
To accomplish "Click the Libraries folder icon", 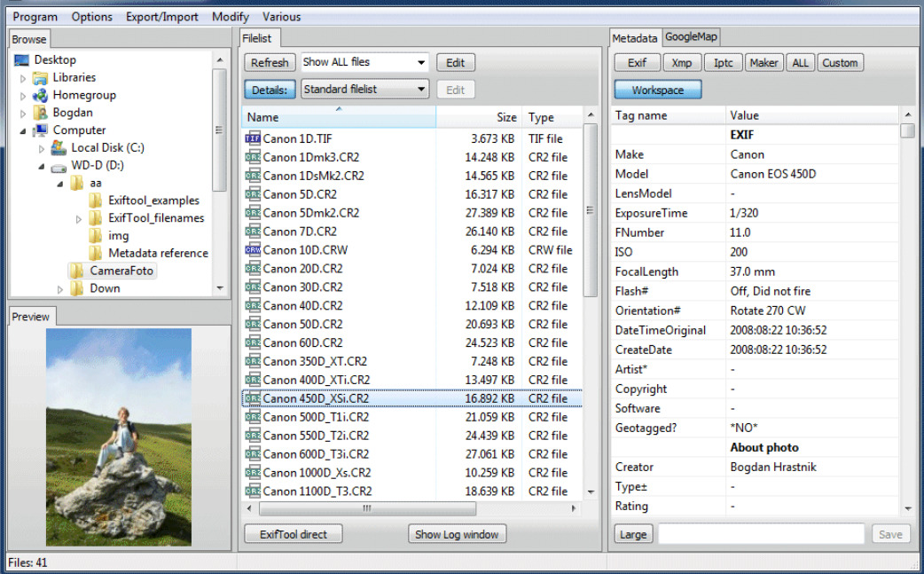I will [x=40, y=77].
